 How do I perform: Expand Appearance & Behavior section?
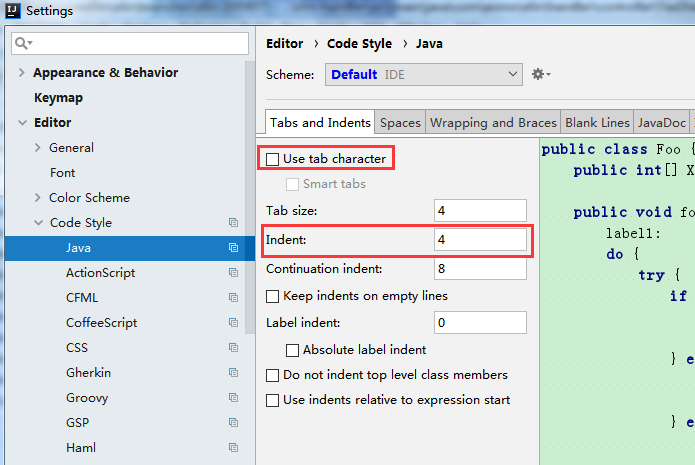[22, 73]
